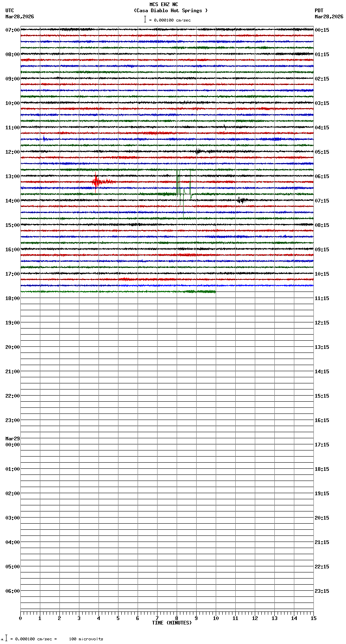Click the top scale label '= 0.000100 cm/sec'
The height and width of the screenshot is (644, 346).
point(170,20)
